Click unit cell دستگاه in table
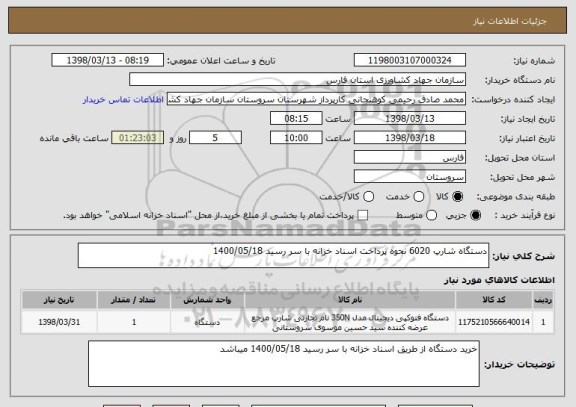This screenshot has width=576, height=407. tap(207, 322)
